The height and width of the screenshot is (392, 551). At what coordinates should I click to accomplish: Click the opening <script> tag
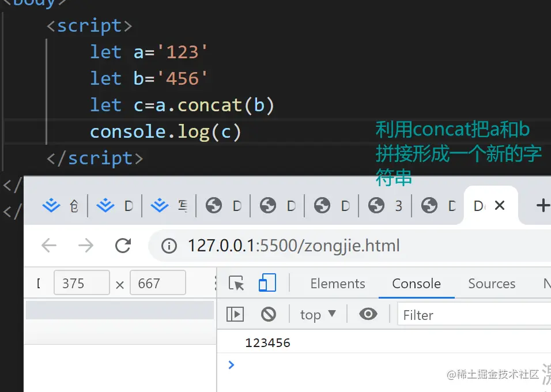click(89, 26)
